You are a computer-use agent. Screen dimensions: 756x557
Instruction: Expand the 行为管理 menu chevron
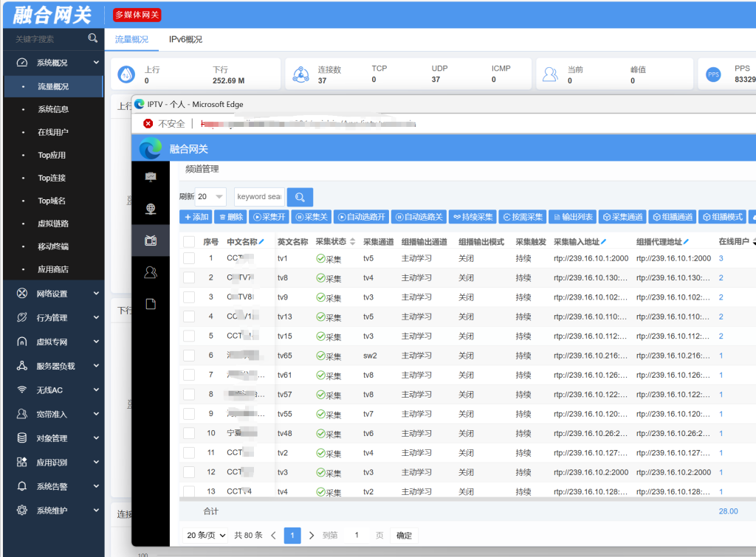[96, 317]
